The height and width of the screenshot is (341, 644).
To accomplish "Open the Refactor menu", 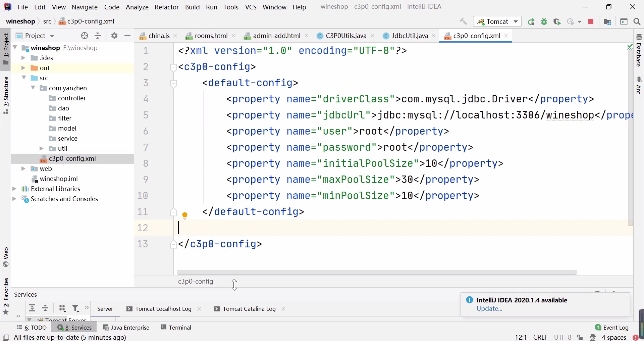I will (x=167, y=7).
